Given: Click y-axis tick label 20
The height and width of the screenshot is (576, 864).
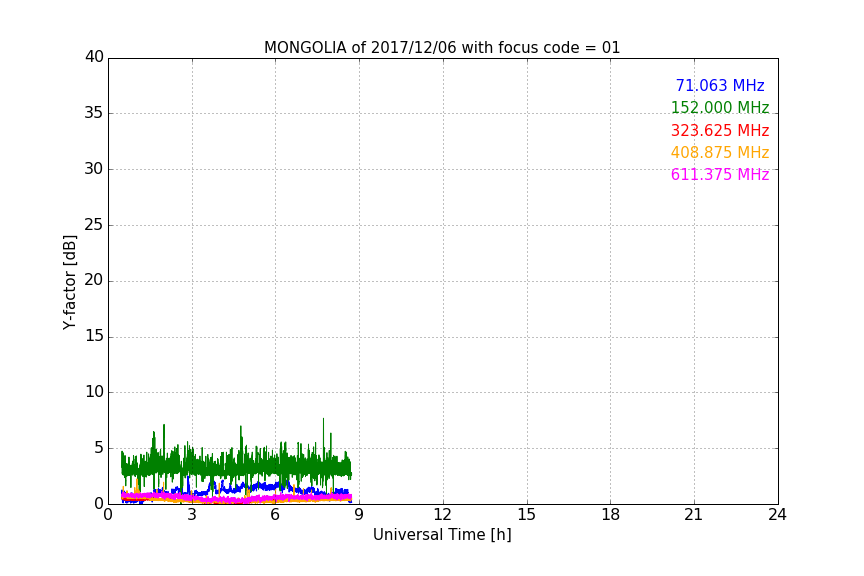Looking at the screenshot, I should (x=94, y=280).
